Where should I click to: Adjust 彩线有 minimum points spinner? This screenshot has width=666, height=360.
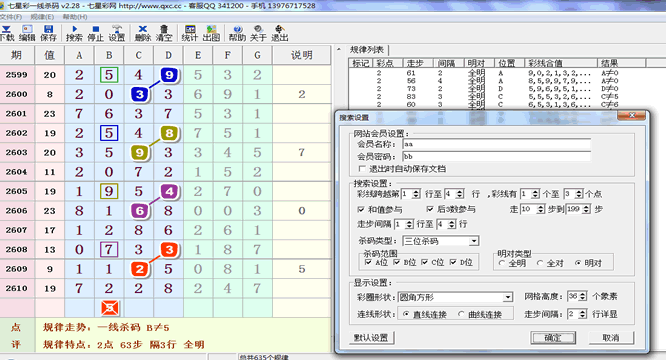535,194
